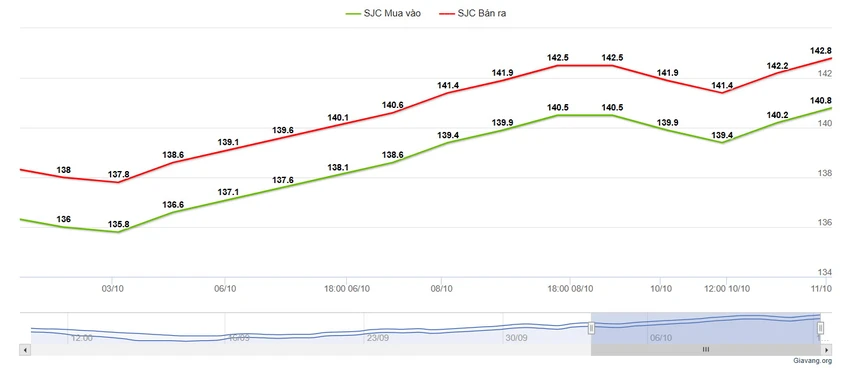Click the 18:00 06/10 x-axis label

pyautogui.click(x=347, y=289)
